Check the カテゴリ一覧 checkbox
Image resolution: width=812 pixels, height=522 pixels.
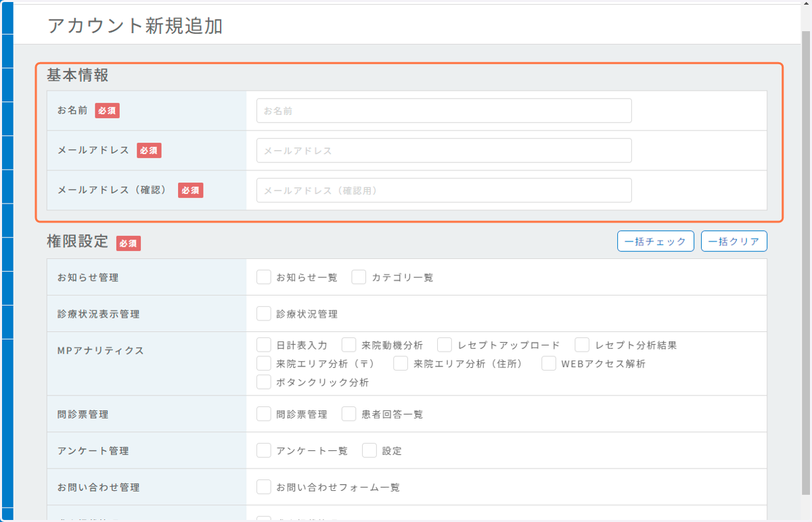pyautogui.click(x=359, y=277)
